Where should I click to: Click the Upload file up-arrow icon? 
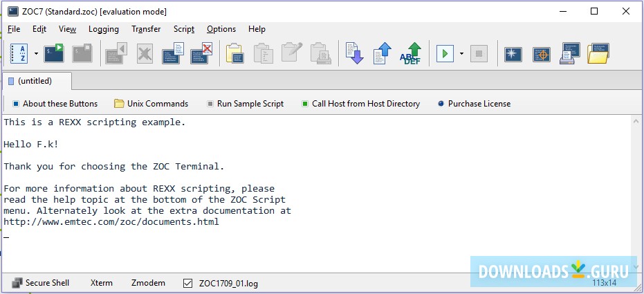[x=383, y=53]
